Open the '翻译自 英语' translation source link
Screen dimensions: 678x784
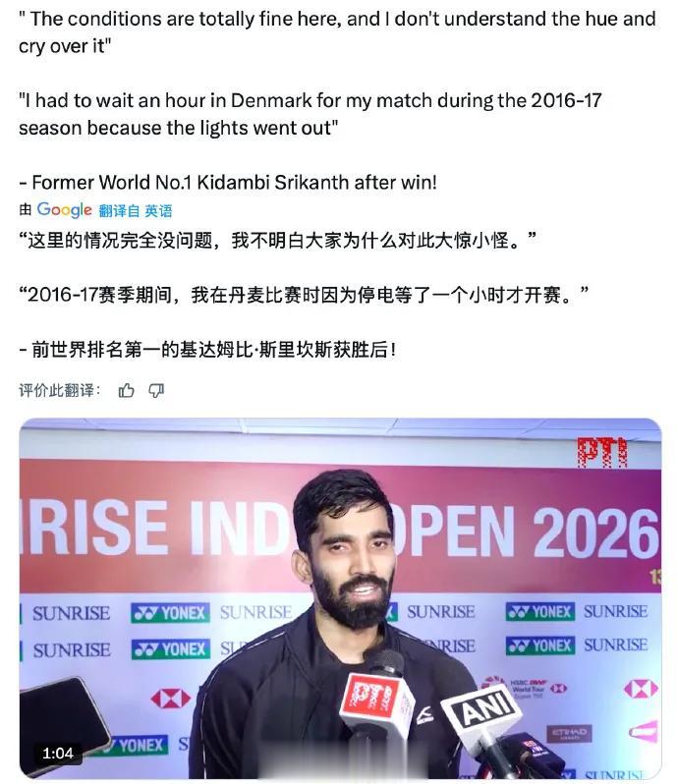[135, 211]
